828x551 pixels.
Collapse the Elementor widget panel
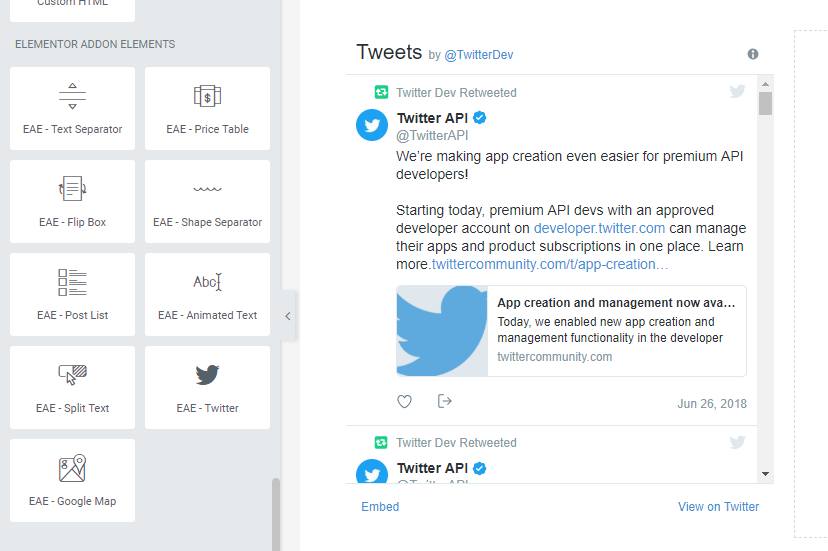pyautogui.click(x=287, y=316)
